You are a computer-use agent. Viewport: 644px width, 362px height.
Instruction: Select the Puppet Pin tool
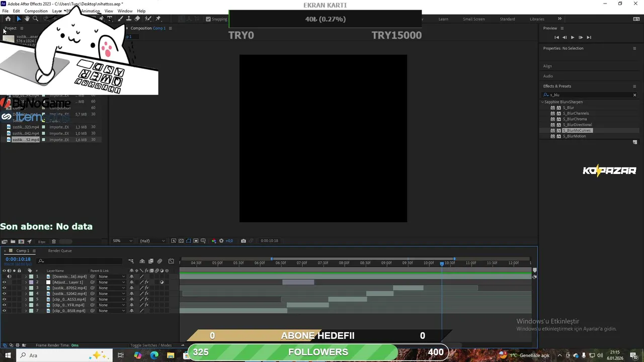pos(158,19)
